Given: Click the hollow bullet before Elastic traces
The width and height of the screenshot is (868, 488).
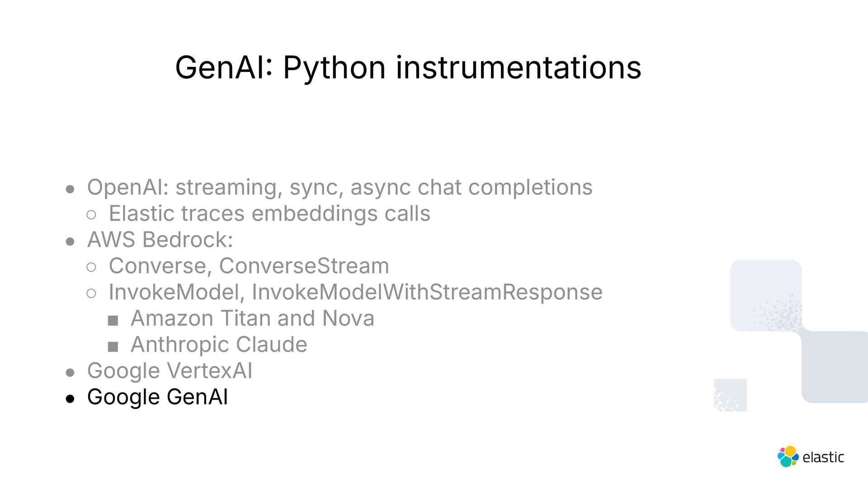Looking at the screenshot, I should (91, 215).
